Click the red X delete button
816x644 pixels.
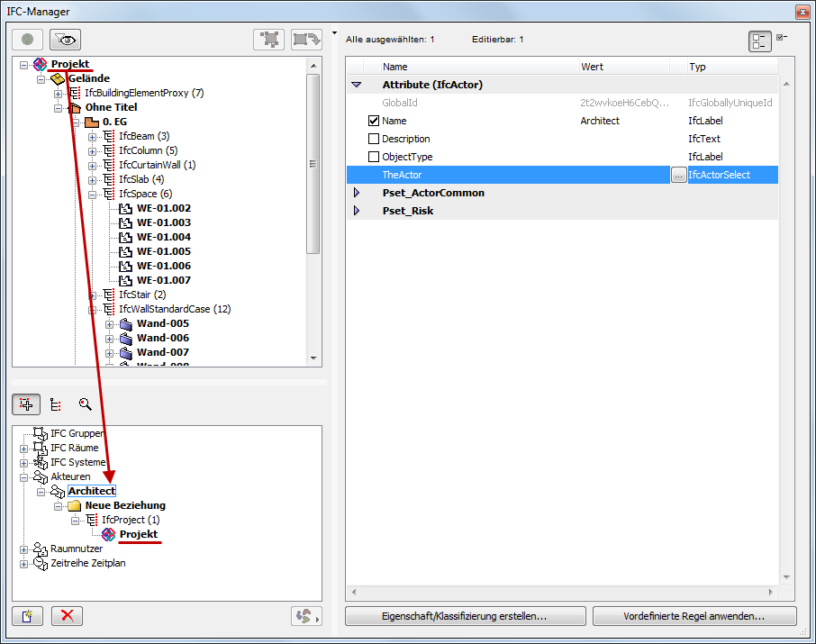pos(68,616)
